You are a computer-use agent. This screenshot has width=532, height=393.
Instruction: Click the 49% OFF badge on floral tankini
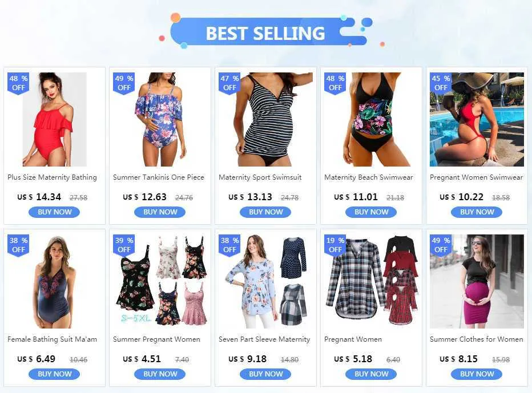(124, 83)
